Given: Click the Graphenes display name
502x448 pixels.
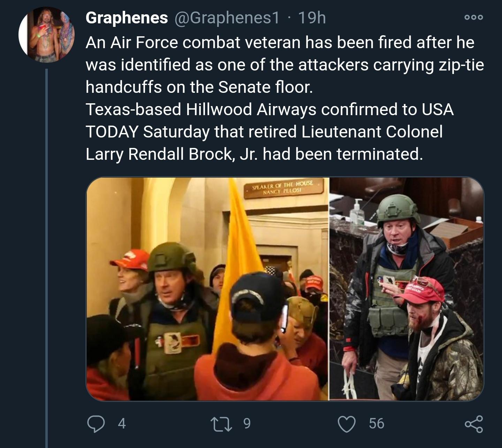Looking at the screenshot, I should (127, 17).
